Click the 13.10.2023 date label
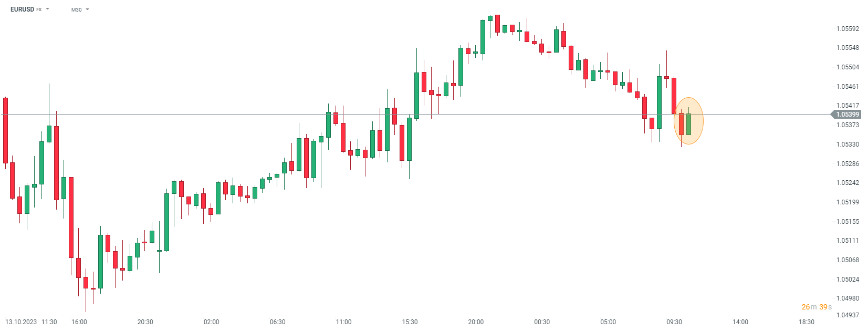The height and width of the screenshot is (331, 868). [x=21, y=322]
